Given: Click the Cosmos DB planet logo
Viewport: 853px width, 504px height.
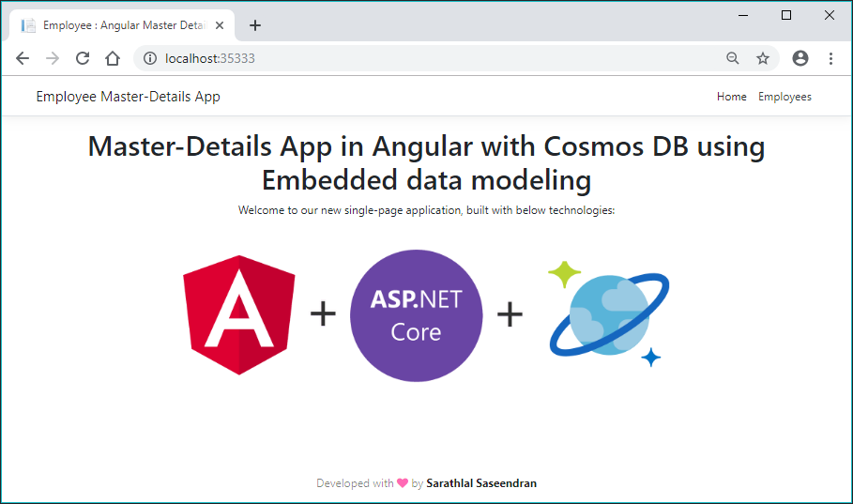Looking at the screenshot, I should pyautogui.click(x=609, y=314).
